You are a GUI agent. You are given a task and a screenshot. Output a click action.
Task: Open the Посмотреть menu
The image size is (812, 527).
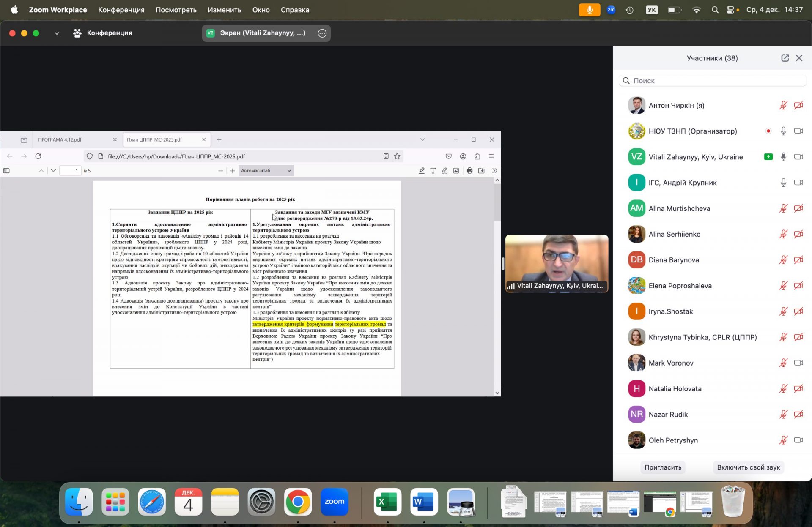point(176,10)
